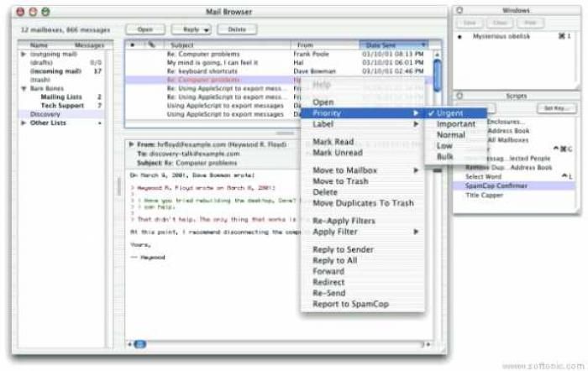Set priority to Urgent
Viewport: 588px width, 371px height.
(455, 113)
